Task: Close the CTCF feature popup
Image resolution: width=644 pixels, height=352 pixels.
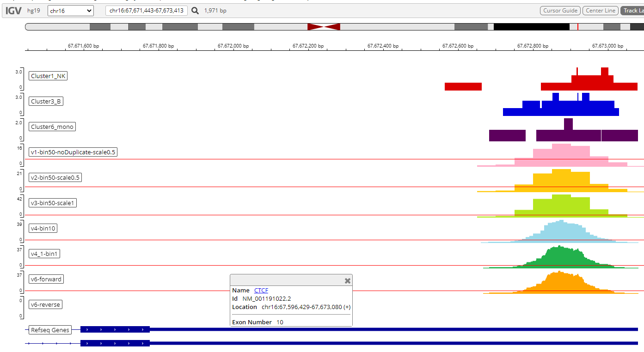Action: point(348,280)
